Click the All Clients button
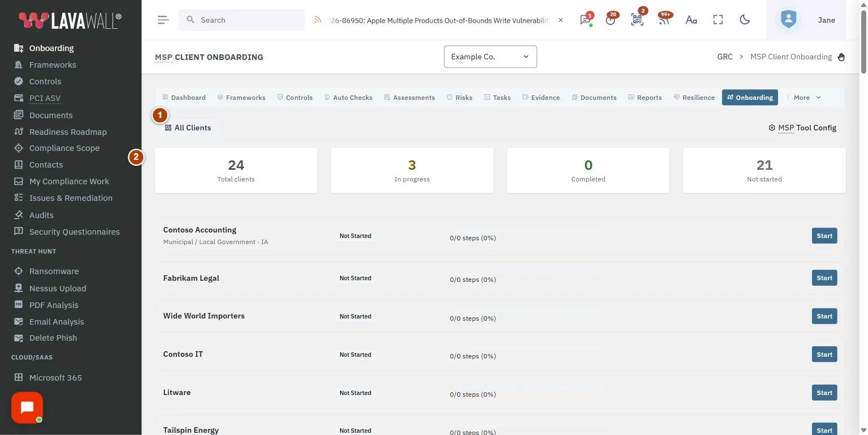The height and width of the screenshot is (435, 868). (188, 128)
